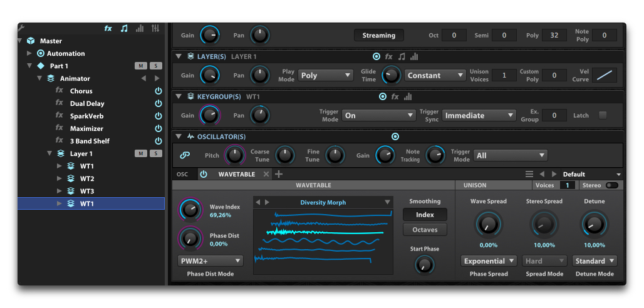Add a new oscillator with the plus icon

pyautogui.click(x=279, y=174)
